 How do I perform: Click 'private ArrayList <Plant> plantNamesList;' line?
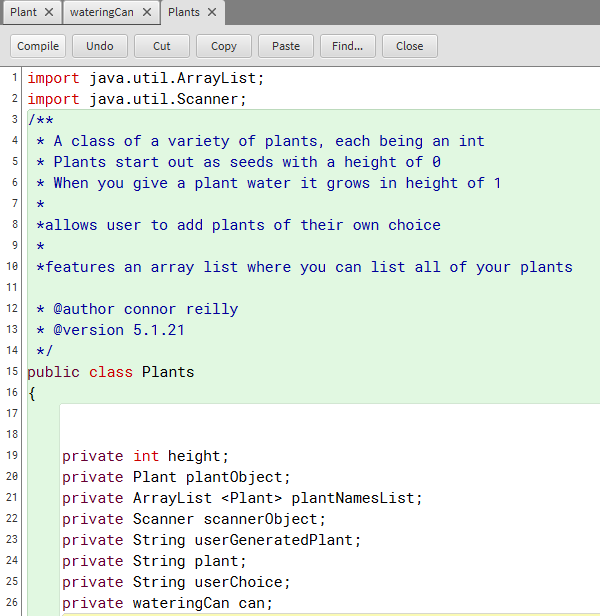coord(242,498)
